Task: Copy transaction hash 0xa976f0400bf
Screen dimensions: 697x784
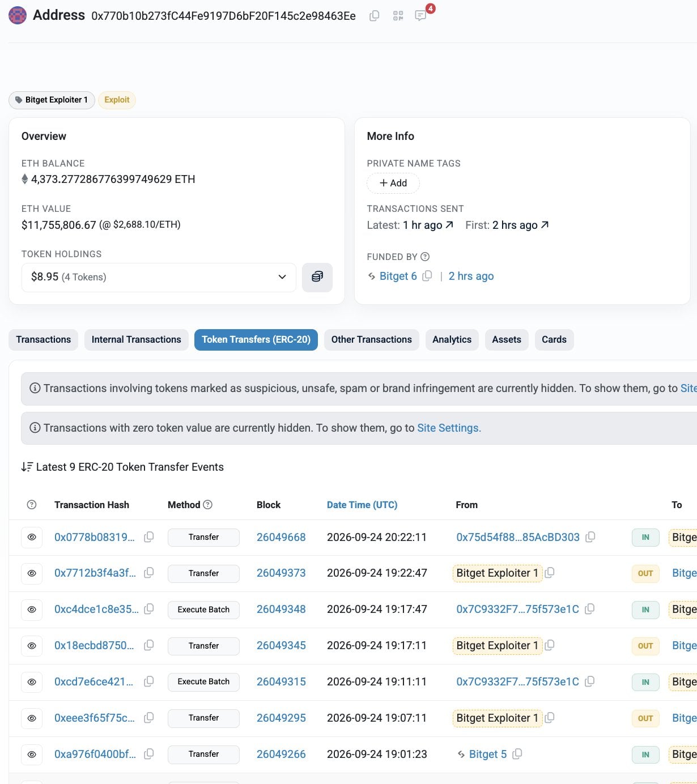Action: tap(149, 754)
